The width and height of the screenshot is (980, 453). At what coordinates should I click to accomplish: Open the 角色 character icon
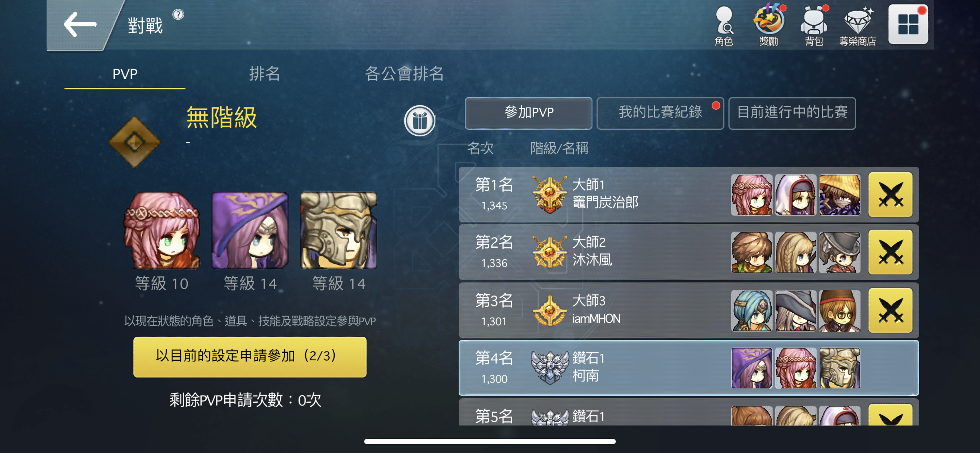point(724,26)
